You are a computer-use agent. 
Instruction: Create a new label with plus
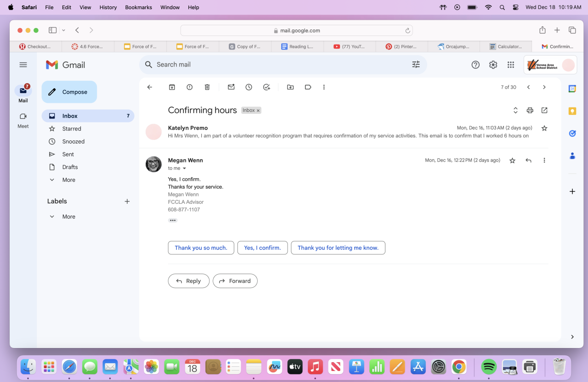[127, 202]
